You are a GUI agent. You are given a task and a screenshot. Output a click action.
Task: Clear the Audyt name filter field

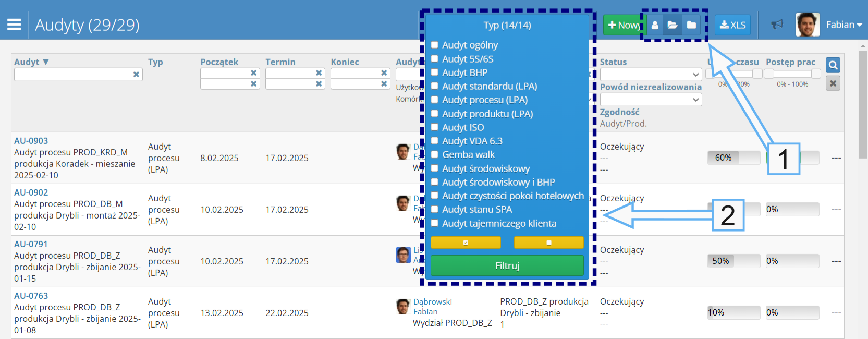(136, 75)
